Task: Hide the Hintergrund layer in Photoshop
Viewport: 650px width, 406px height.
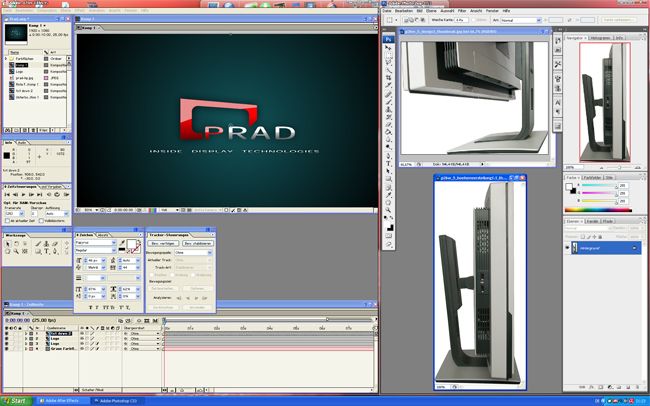Action: point(567,248)
